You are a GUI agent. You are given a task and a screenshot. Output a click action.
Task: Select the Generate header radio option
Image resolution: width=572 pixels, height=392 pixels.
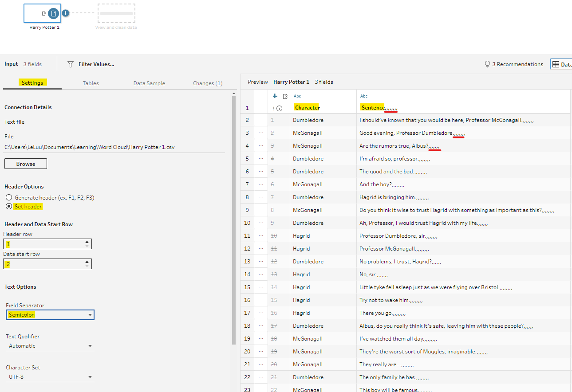click(9, 197)
